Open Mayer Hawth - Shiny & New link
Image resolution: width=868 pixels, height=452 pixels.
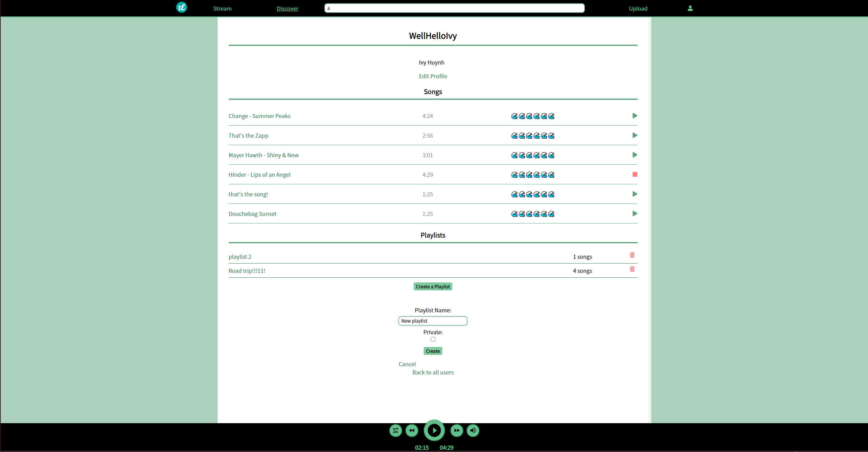pos(263,155)
